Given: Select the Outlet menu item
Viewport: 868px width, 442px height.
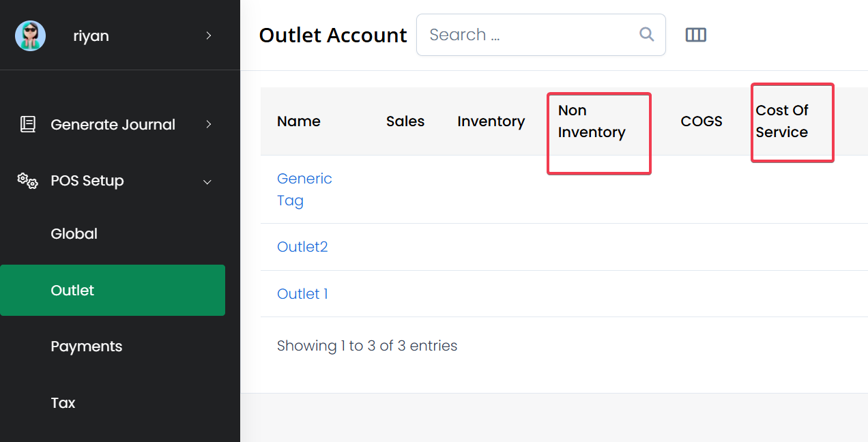Looking at the screenshot, I should point(72,290).
